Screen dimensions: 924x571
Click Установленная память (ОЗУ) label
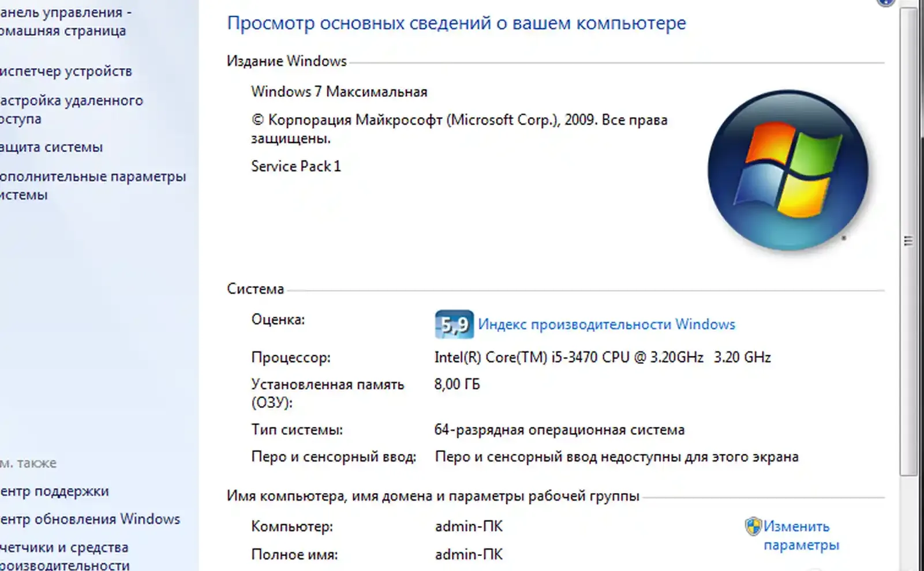click(328, 393)
